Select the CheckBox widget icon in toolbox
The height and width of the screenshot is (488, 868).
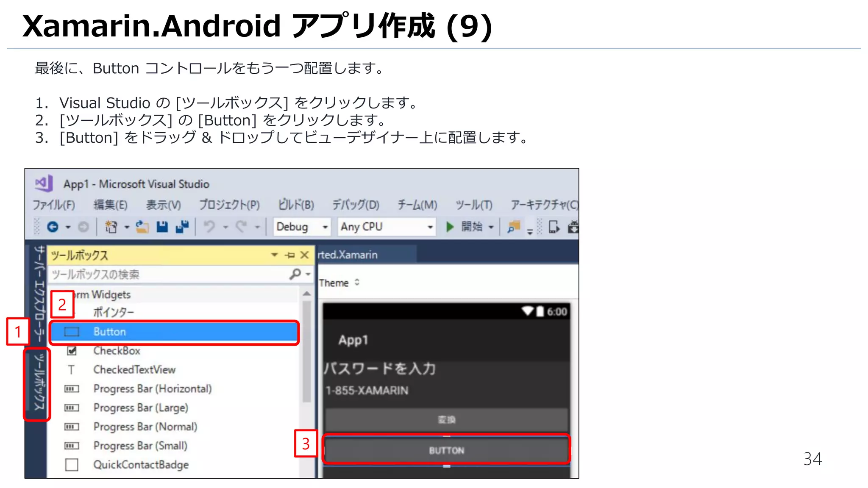pyautogui.click(x=72, y=351)
